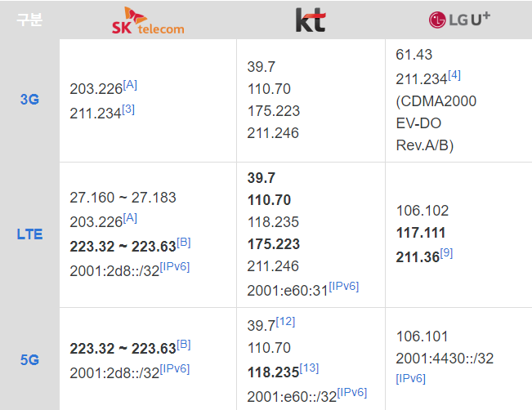Click the SK telecom logo
The height and width of the screenshot is (410, 532).
148,20
